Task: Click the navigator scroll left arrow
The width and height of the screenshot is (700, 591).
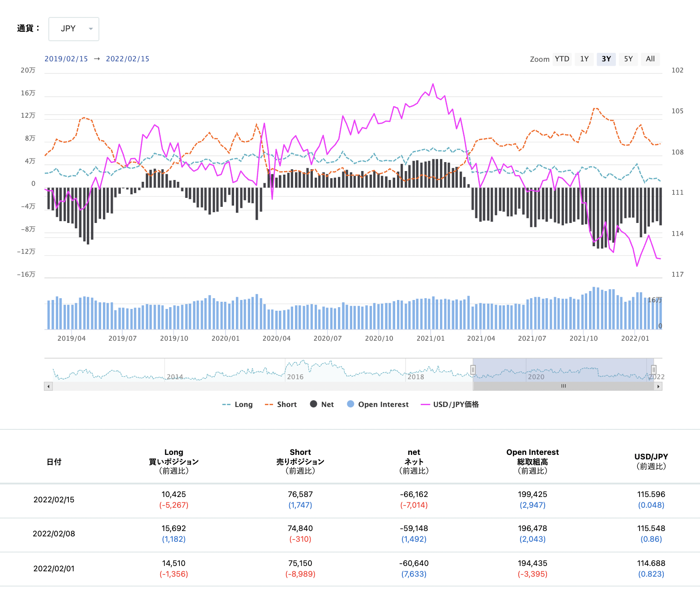Action: (x=48, y=386)
